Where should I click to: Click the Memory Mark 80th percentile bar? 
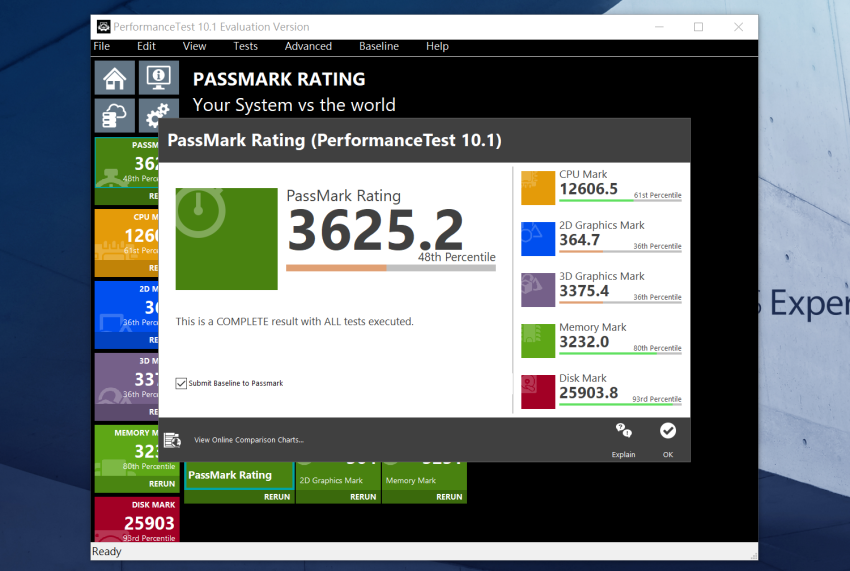pyautogui.click(x=620, y=354)
